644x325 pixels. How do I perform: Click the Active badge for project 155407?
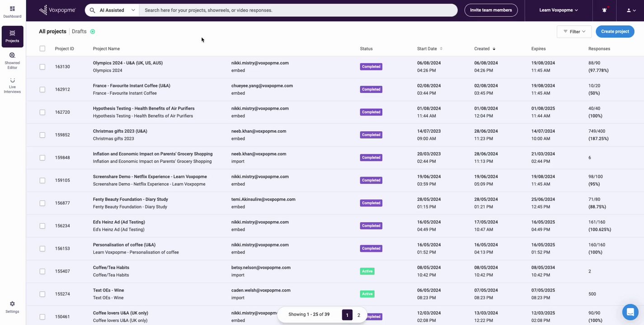tap(367, 271)
